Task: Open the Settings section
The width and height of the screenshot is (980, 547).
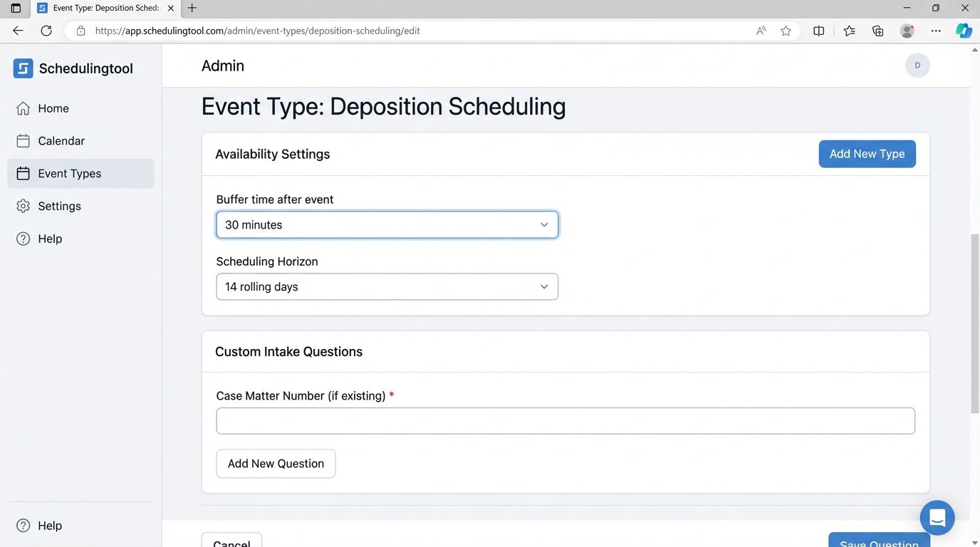Action: [x=59, y=206]
